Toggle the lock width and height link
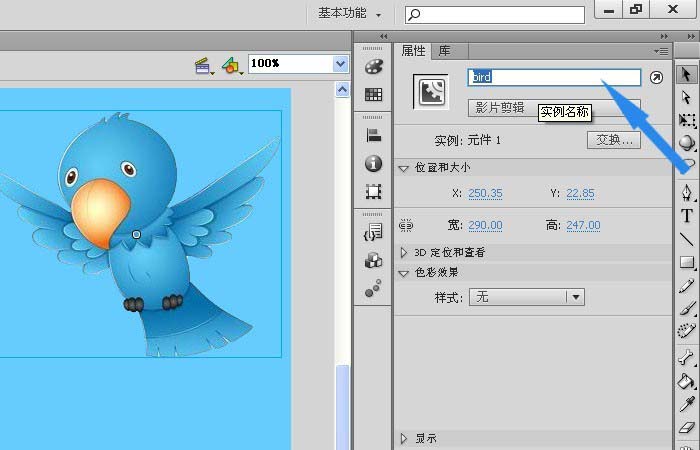Viewport: 700px width, 450px height. [x=406, y=225]
